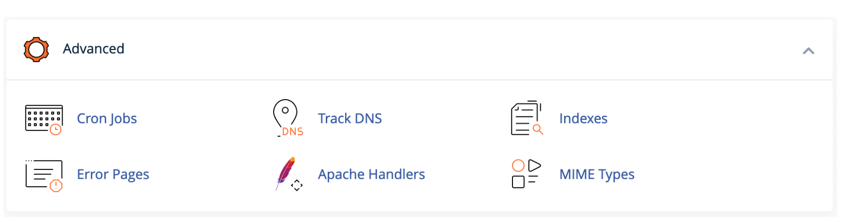Click the Advanced section title
This screenshot has height=222, width=868.
(x=93, y=49)
